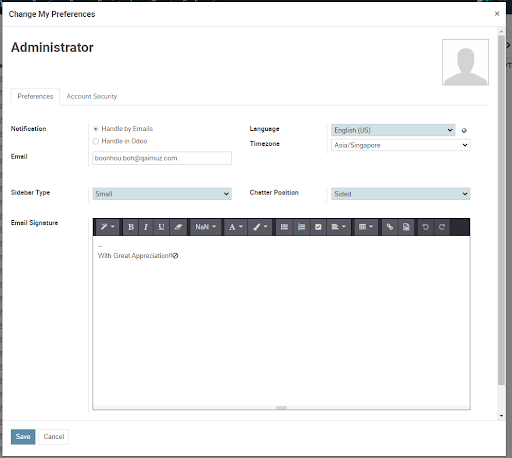Insert ordered numbered list
Screen dimensions: 512x458
point(301,227)
